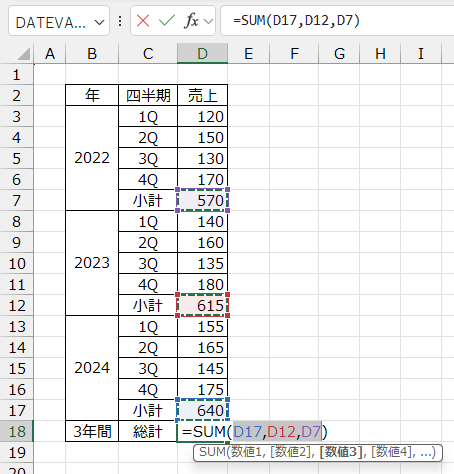This screenshot has height=474, width=454.
Task: Click sales value 170 cell
Action: (203, 179)
